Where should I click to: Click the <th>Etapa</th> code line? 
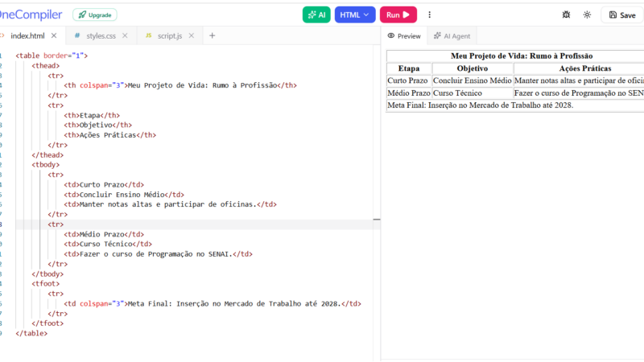(92, 115)
